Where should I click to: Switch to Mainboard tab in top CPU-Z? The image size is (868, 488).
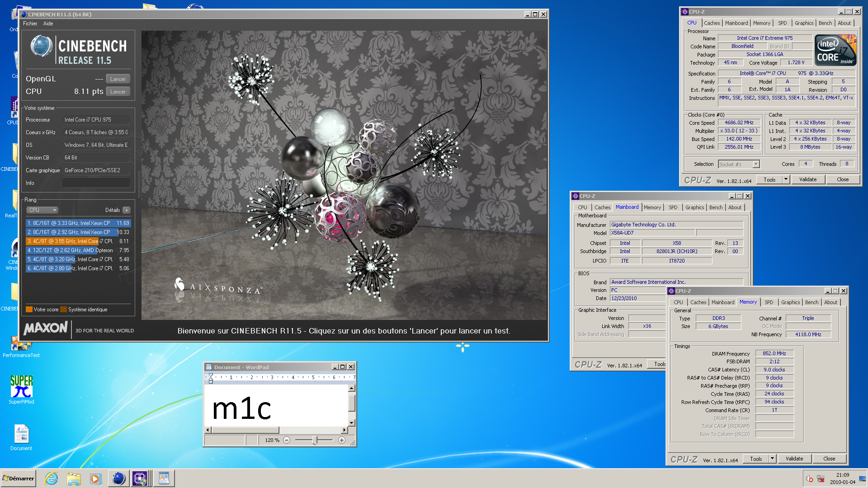click(x=736, y=23)
